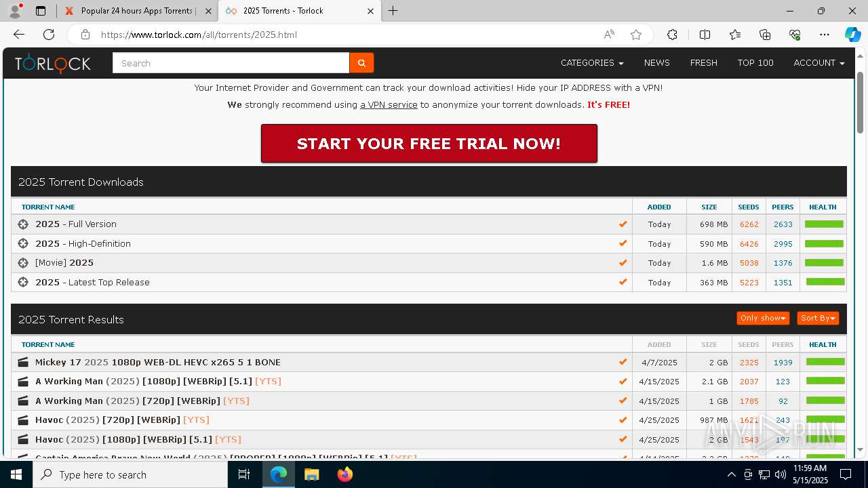Open the browser profile avatar
The height and width of the screenshot is (488, 868).
(14, 11)
